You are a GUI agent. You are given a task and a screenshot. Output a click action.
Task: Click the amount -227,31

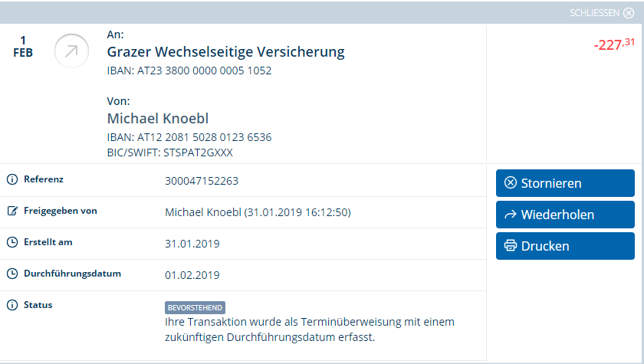coord(614,44)
